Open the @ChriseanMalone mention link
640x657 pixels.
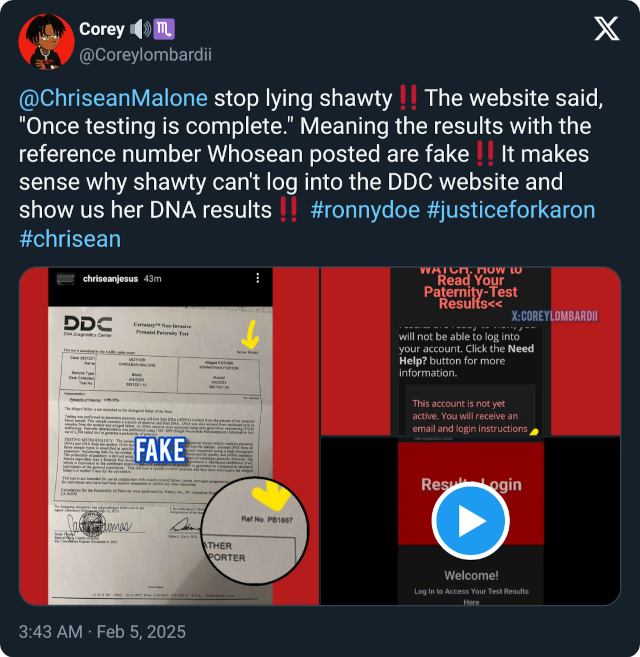pos(113,98)
